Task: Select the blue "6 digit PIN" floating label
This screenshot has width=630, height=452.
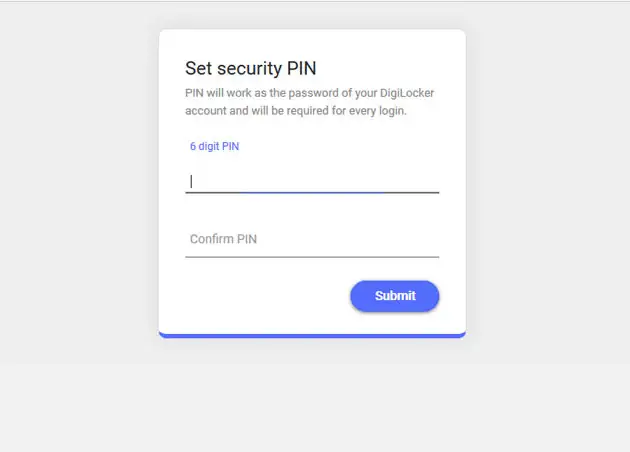Action: point(215,147)
